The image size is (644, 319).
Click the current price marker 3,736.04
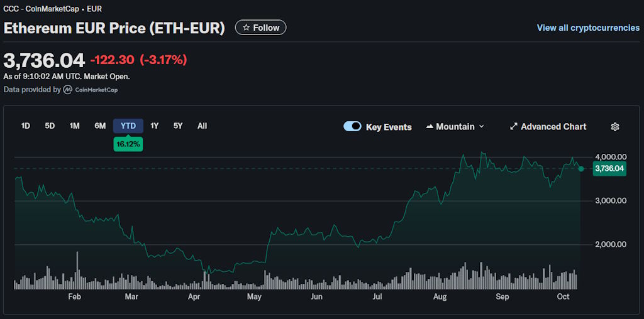click(609, 168)
